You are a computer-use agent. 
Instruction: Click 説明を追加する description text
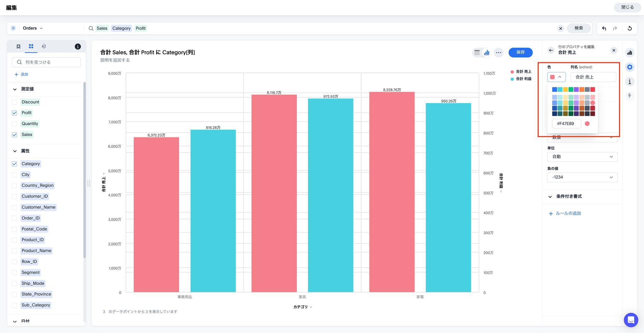pos(115,60)
